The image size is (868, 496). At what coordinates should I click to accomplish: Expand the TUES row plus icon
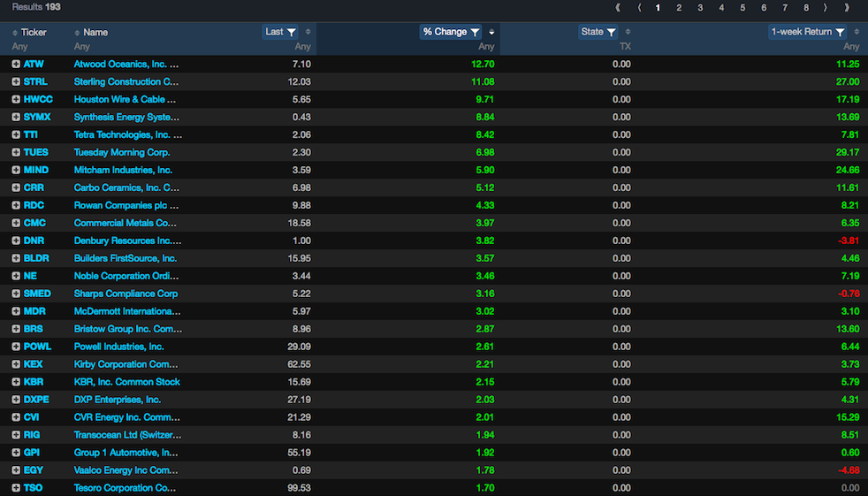[16, 152]
